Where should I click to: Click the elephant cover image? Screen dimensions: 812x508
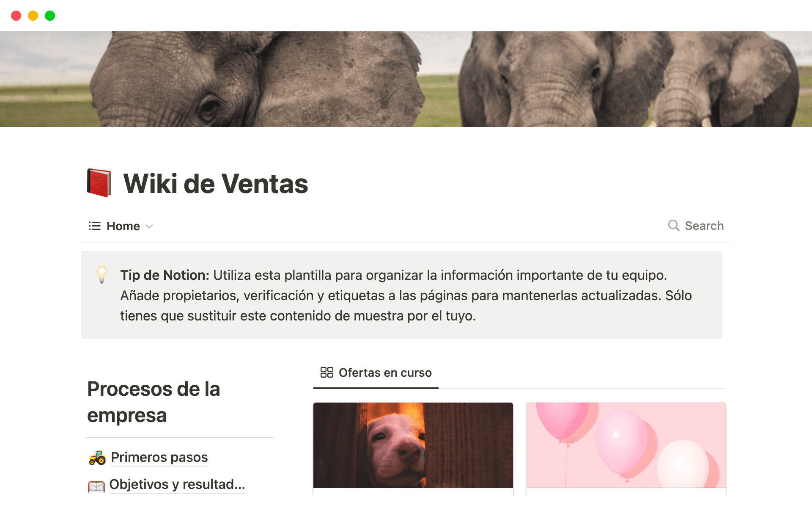click(x=406, y=79)
